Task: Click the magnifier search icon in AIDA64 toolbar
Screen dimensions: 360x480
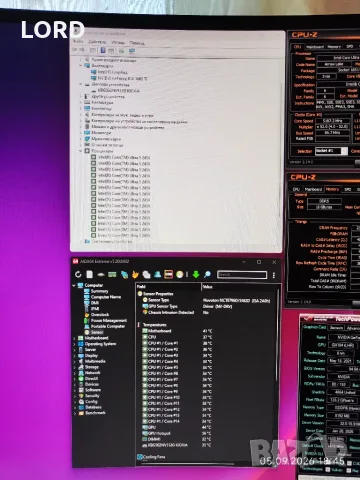Action: pos(207,274)
